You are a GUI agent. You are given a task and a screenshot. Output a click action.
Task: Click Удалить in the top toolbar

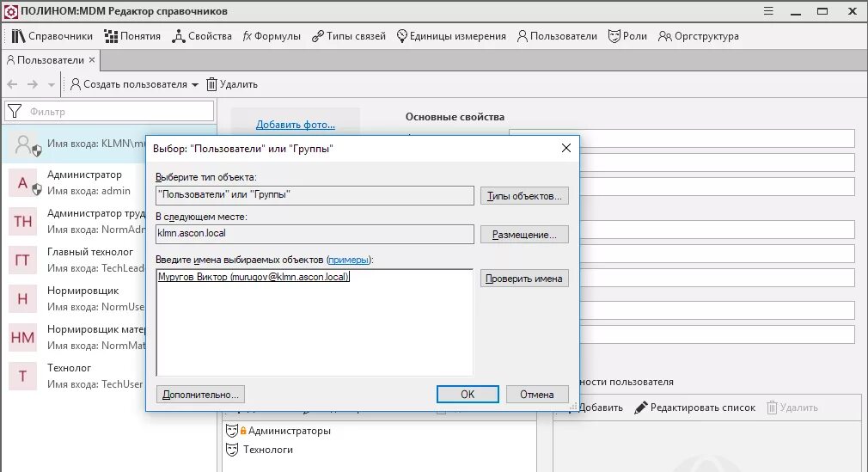click(x=232, y=84)
